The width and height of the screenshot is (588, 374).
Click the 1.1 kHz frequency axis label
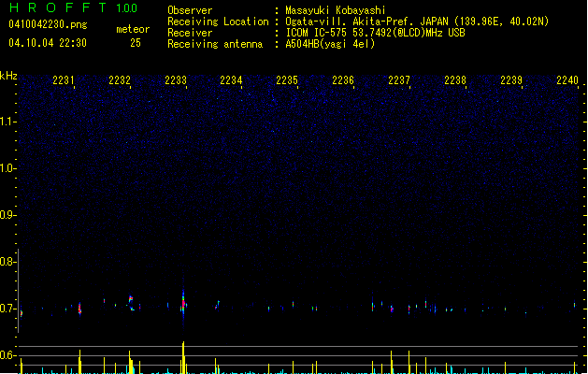pos(7,122)
